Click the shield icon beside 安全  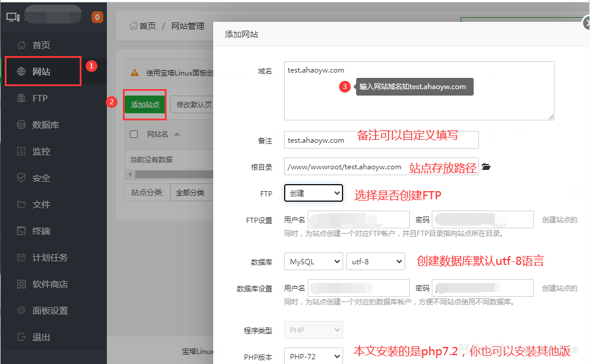(22, 178)
